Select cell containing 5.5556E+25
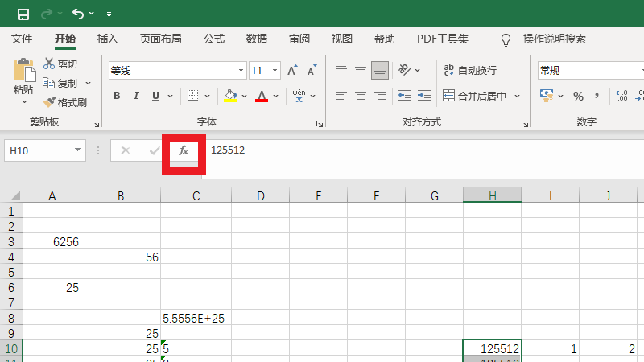644x362 pixels. tap(196, 318)
